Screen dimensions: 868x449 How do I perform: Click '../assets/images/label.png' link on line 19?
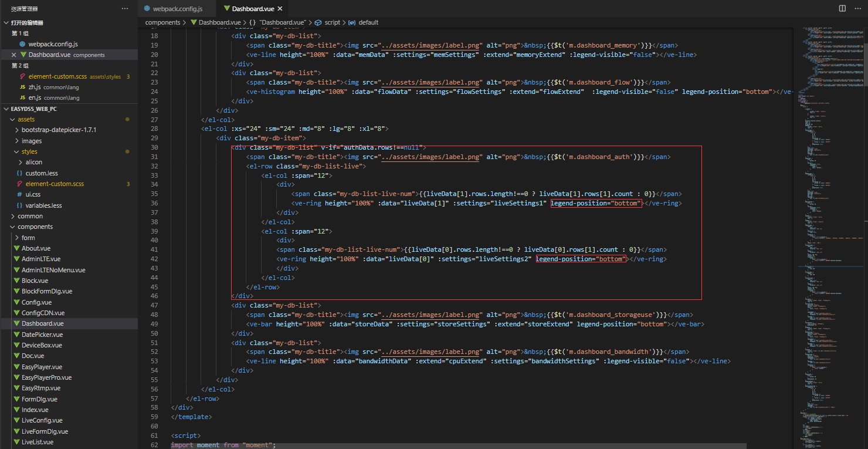coord(430,45)
